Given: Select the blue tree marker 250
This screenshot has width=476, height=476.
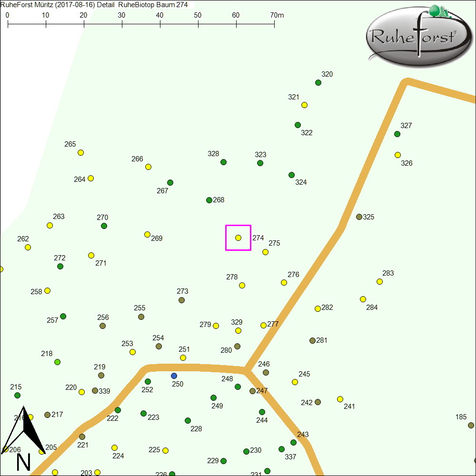Looking at the screenshot, I should (174, 376).
